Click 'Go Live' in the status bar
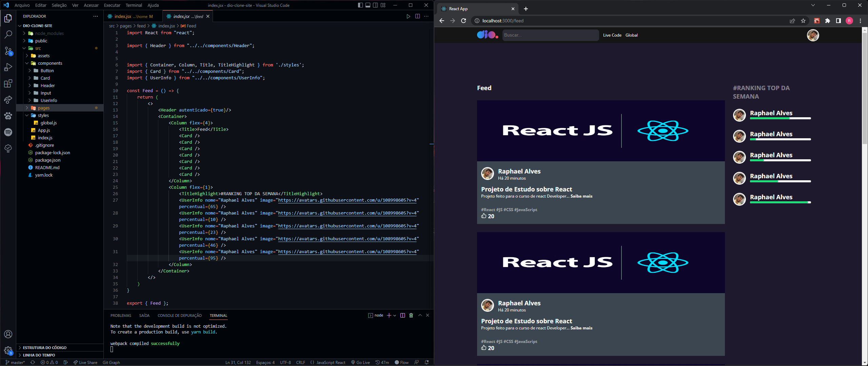 click(360, 362)
